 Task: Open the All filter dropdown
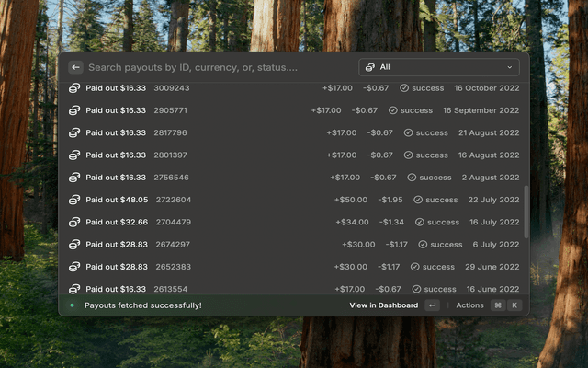point(438,67)
